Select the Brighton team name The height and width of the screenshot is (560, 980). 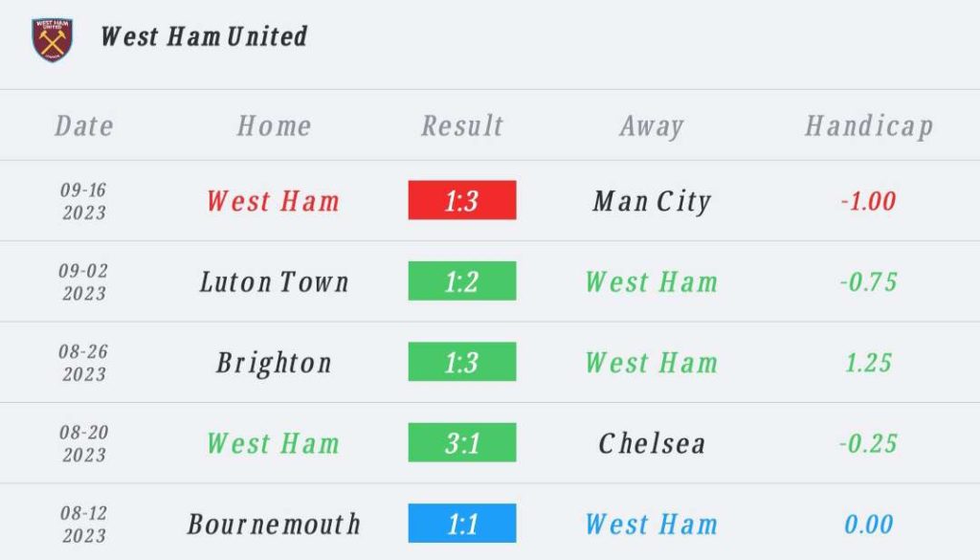274,363
